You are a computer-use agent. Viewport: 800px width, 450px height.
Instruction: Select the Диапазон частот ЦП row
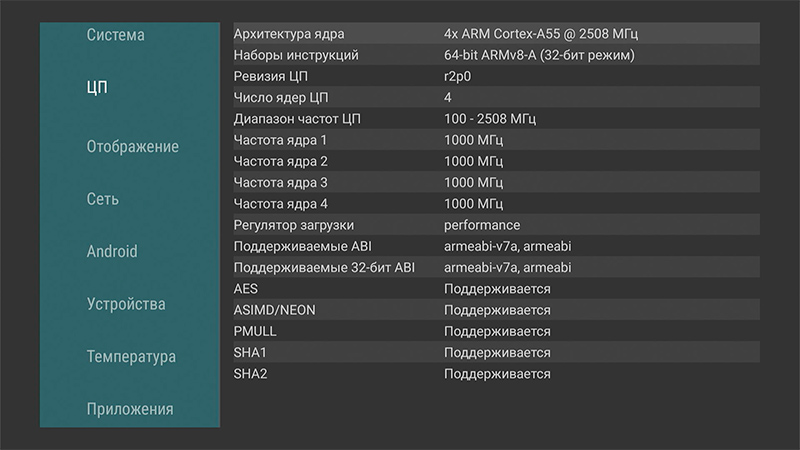[x=495, y=119]
